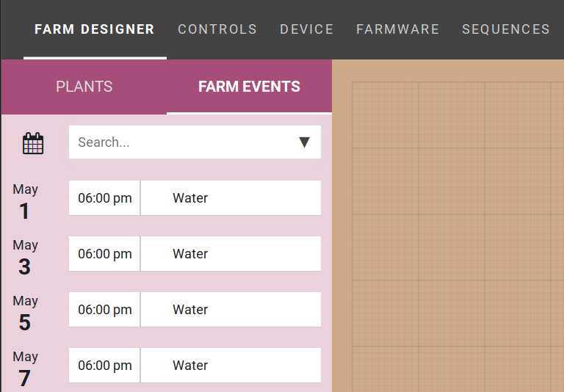Viewport: 564px width, 392px height.
Task: Open the Device page
Action: pyautogui.click(x=307, y=29)
